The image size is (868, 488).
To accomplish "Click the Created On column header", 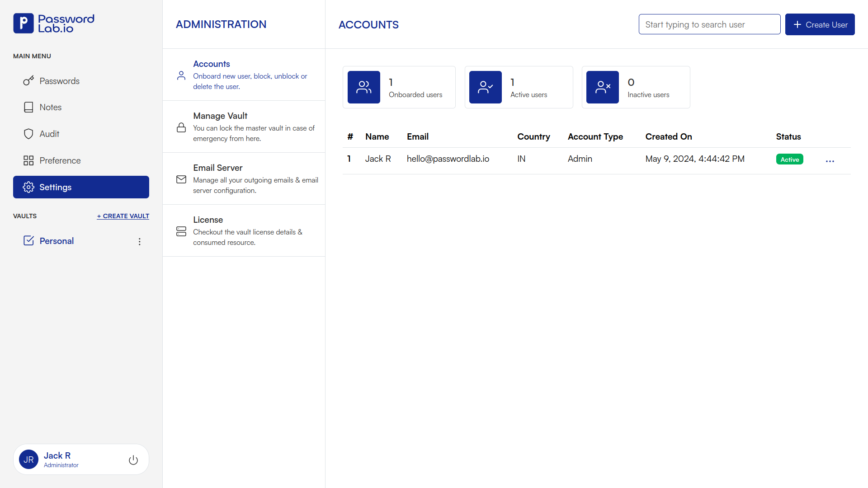I will (x=668, y=136).
